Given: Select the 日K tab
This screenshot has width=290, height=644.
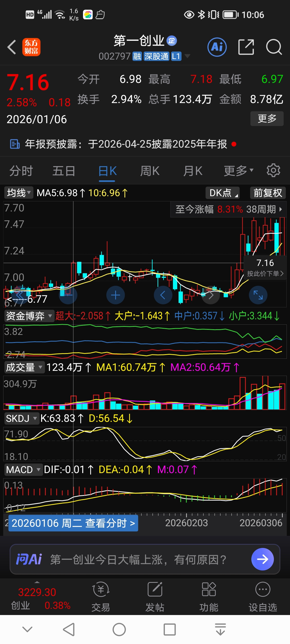Looking at the screenshot, I should [107, 171].
